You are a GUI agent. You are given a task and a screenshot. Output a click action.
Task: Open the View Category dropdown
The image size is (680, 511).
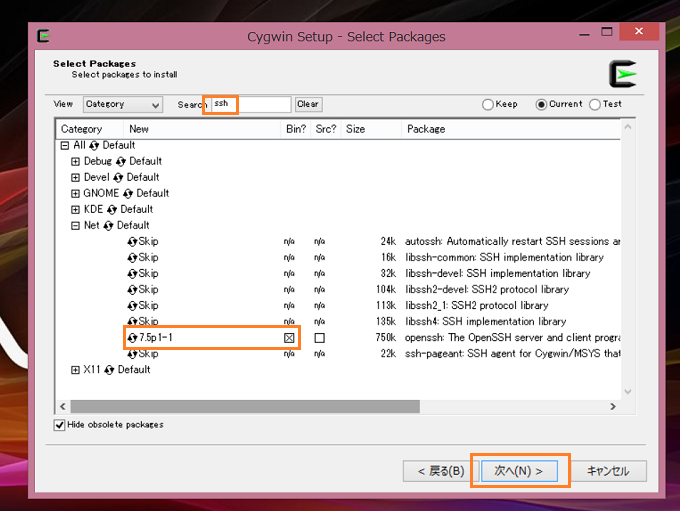click(122, 105)
